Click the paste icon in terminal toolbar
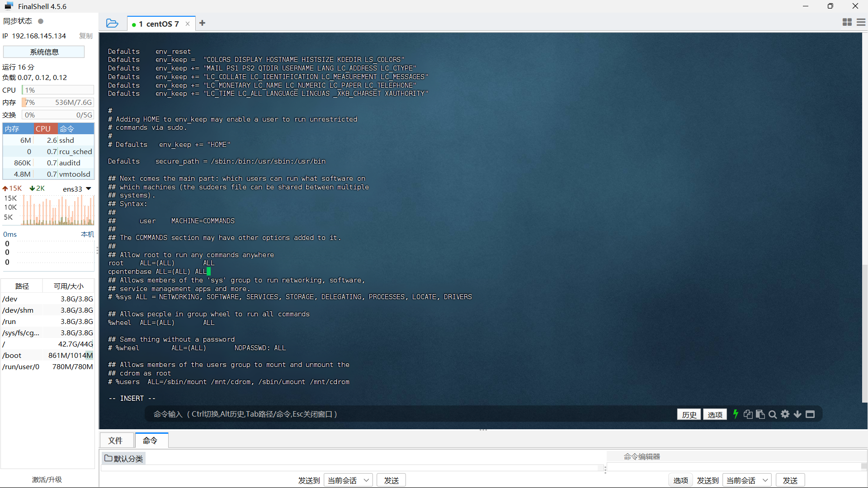 coord(760,414)
